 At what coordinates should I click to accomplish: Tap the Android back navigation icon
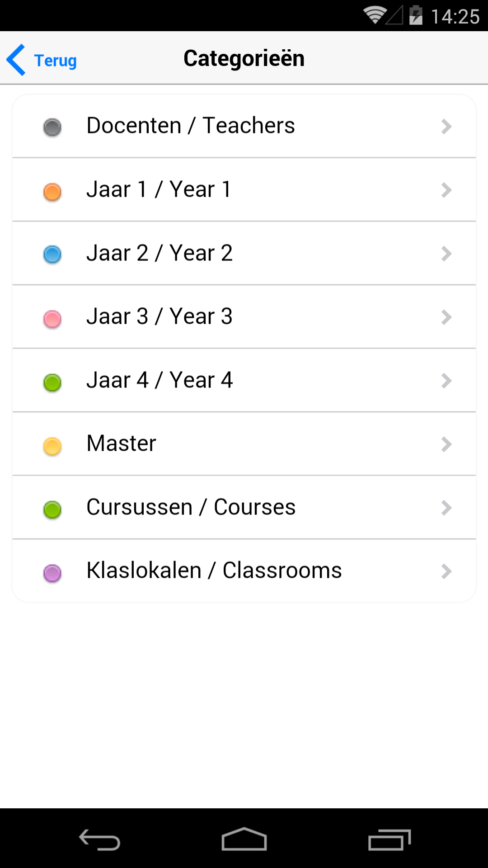(99, 840)
